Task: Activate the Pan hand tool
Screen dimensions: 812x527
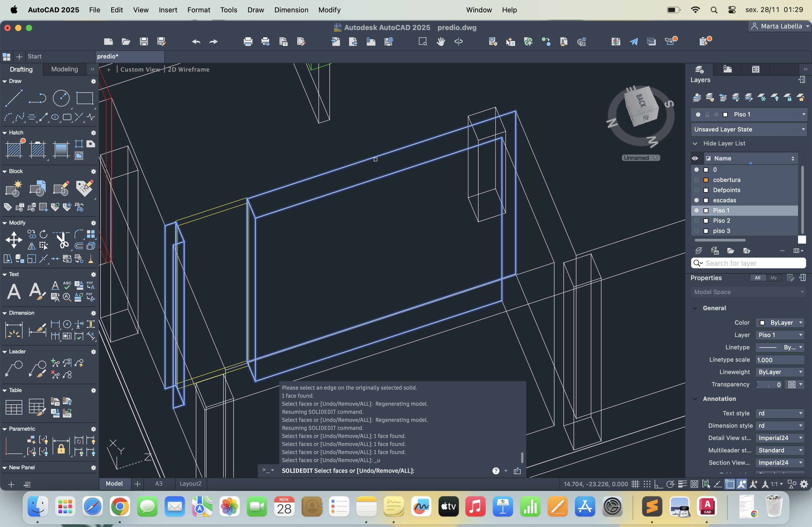Action: pyautogui.click(x=441, y=42)
